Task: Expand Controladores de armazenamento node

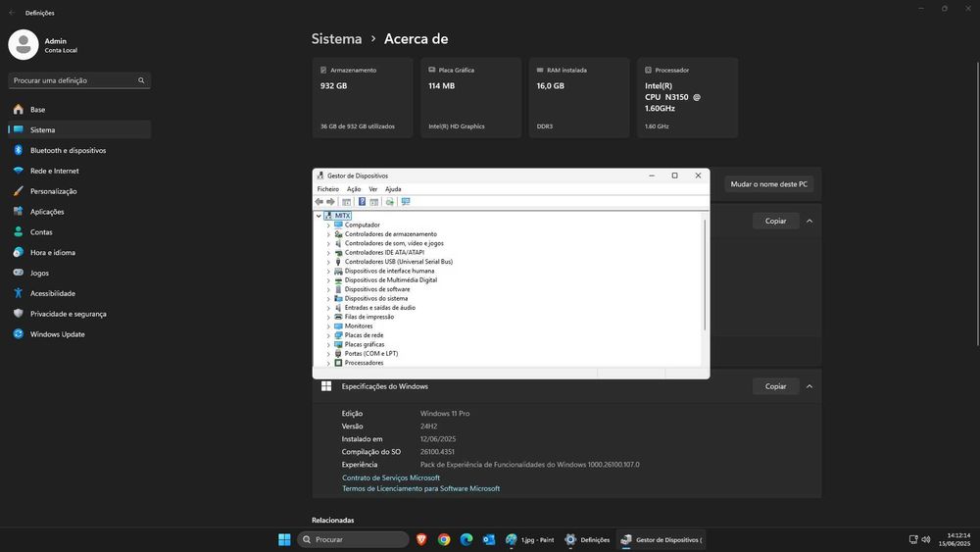Action: [x=328, y=234]
